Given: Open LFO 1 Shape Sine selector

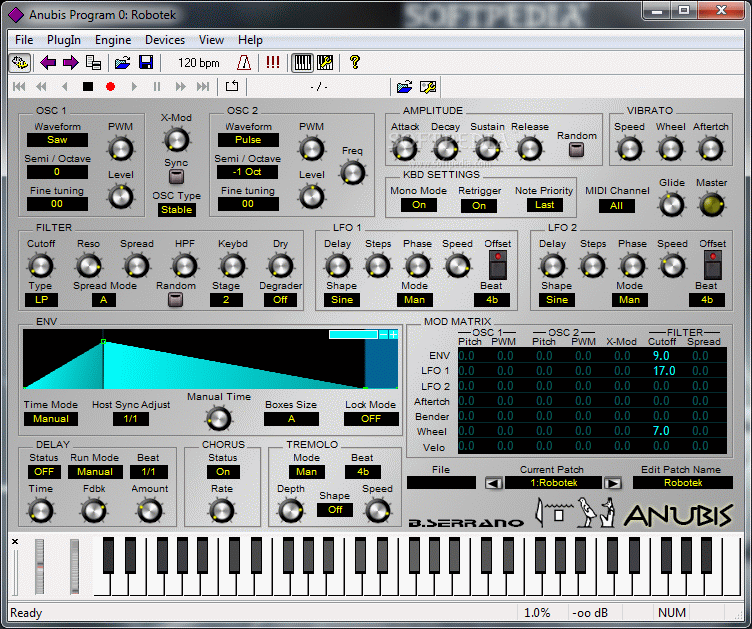Looking at the screenshot, I should click(x=342, y=300).
